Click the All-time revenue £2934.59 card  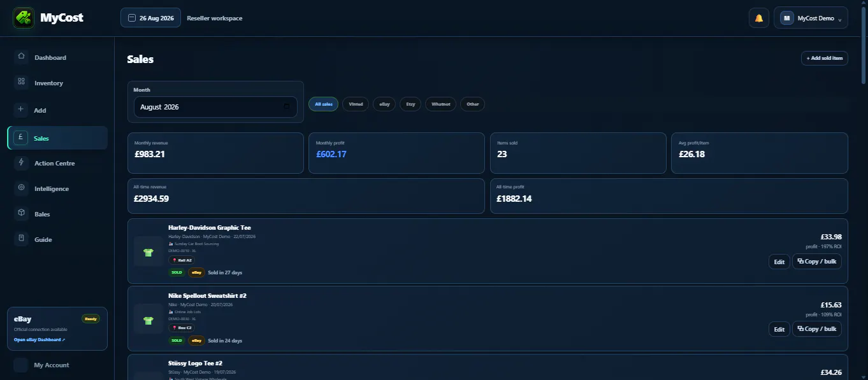pos(306,196)
